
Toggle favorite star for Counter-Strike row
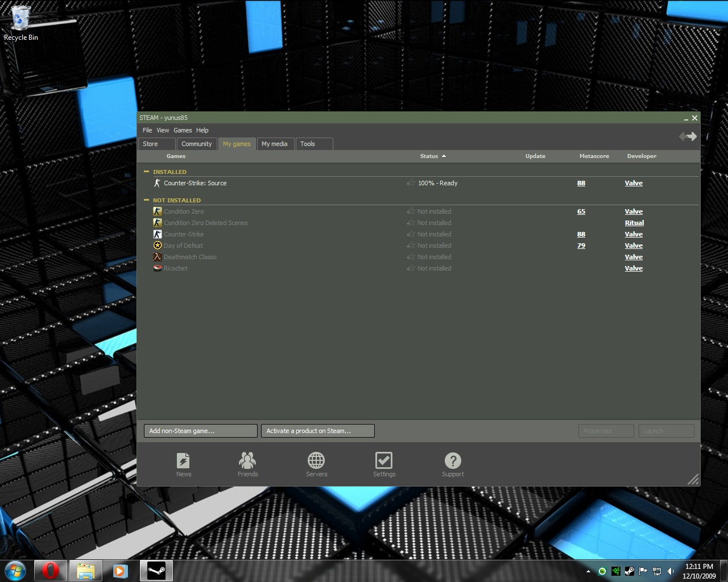tap(411, 234)
